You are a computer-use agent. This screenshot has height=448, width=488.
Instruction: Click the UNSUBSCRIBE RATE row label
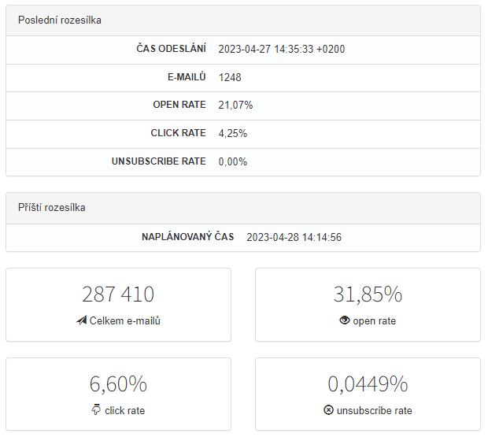158,161
